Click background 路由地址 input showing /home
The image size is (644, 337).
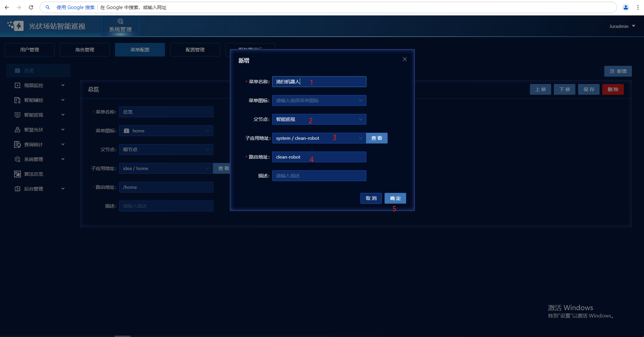[x=166, y=187]
